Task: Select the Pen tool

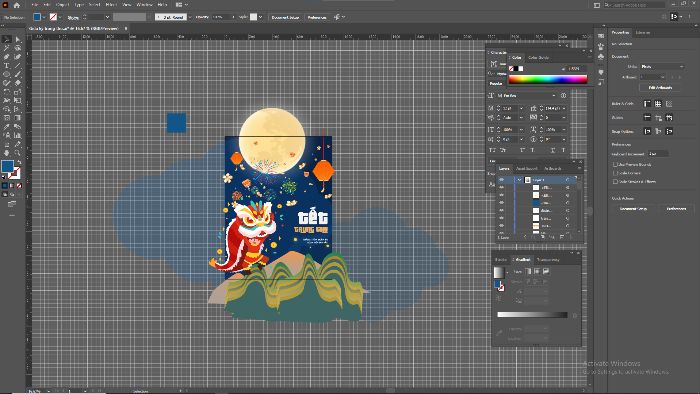Action: [x=7, y=57]
